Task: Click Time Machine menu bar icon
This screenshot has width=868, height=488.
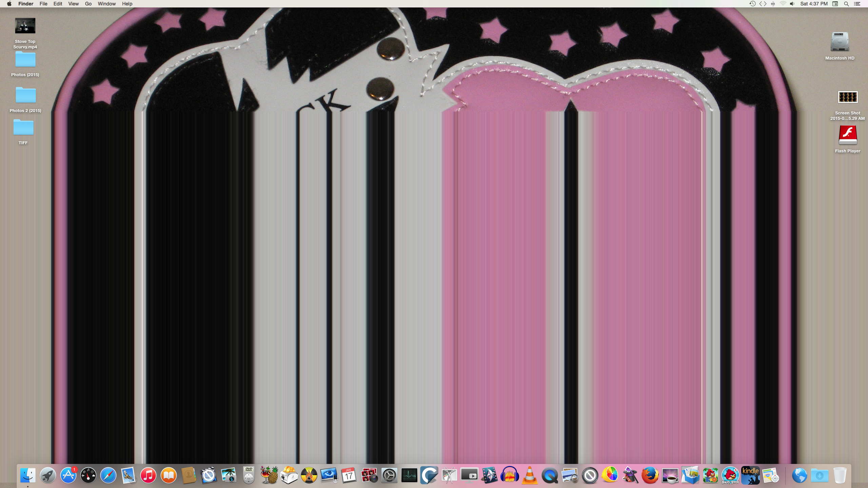Action: 752,4
